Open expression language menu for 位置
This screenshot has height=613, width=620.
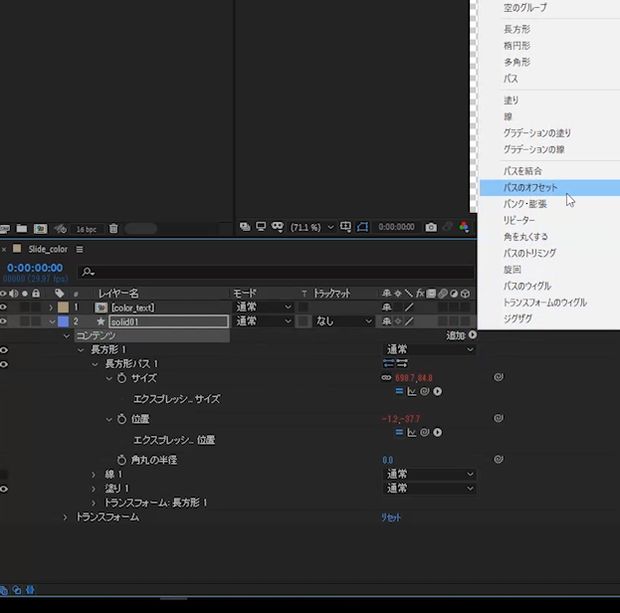[437, 432]
